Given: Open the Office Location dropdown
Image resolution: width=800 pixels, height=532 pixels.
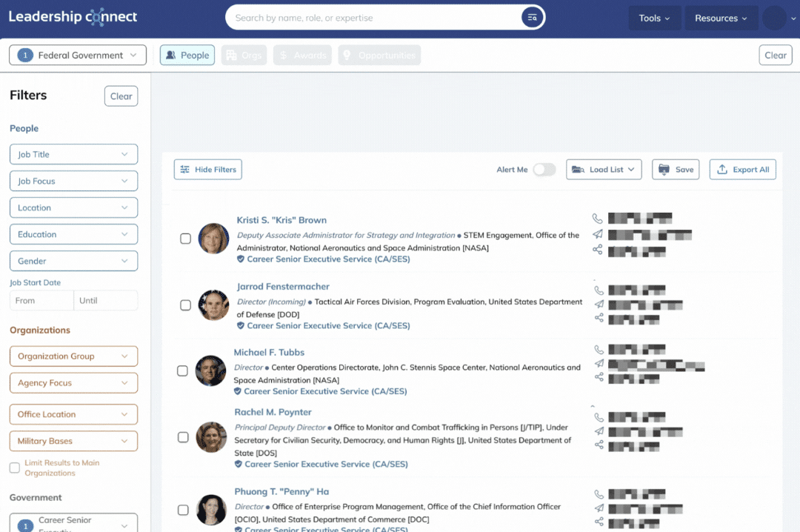Looking at the screenshot, I should point(73,415).
